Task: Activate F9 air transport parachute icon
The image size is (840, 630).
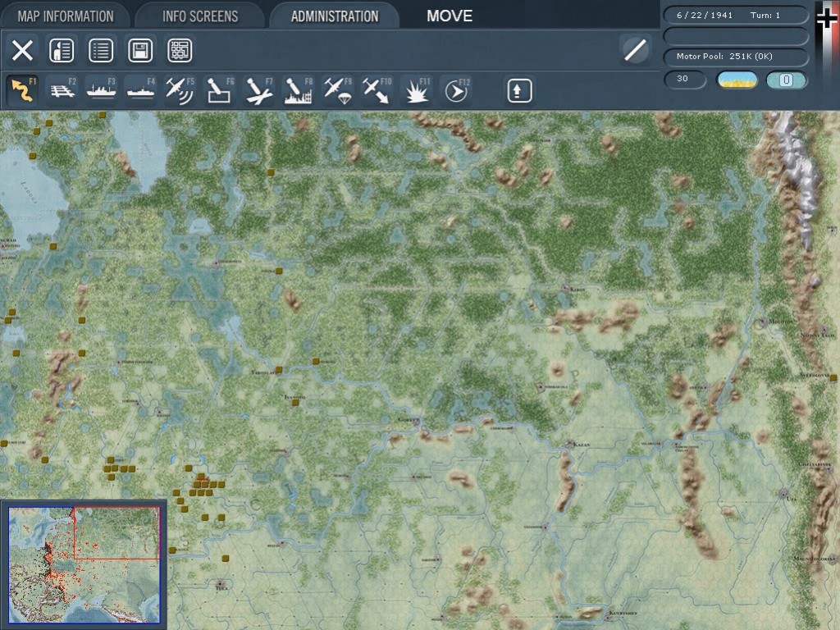Action: click(337, 89)
